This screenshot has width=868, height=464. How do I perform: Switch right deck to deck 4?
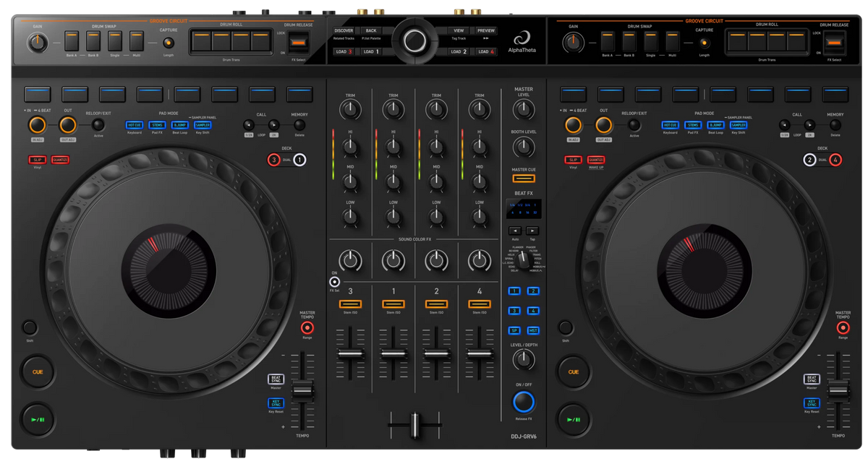(835, 160)
